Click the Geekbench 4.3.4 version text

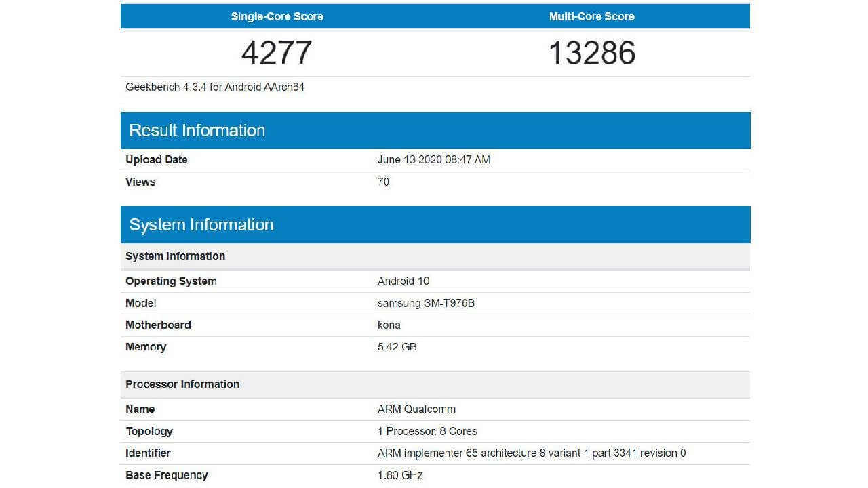pyautogui.click(x=214, y=87)
